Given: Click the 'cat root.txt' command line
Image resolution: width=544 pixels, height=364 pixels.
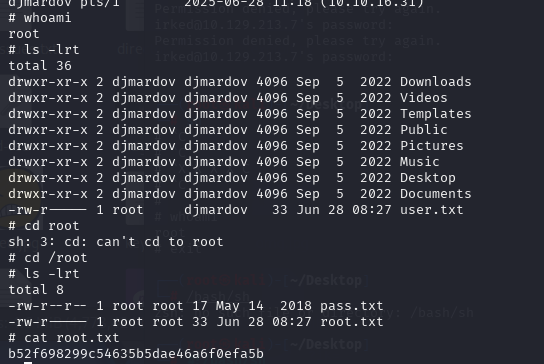Looking at the screenshot, I should (x=64, y=338).
